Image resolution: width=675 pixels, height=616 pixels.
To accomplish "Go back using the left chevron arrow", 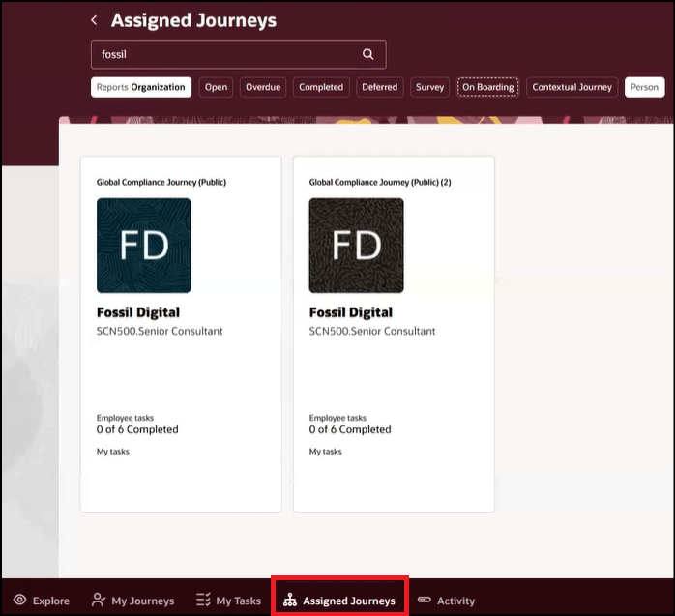I will tap(94, 19).
